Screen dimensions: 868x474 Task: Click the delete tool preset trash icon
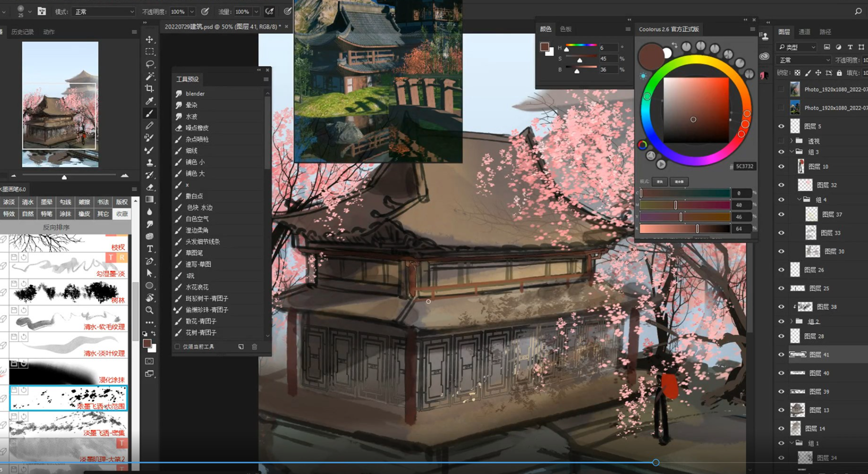point(254,346)
